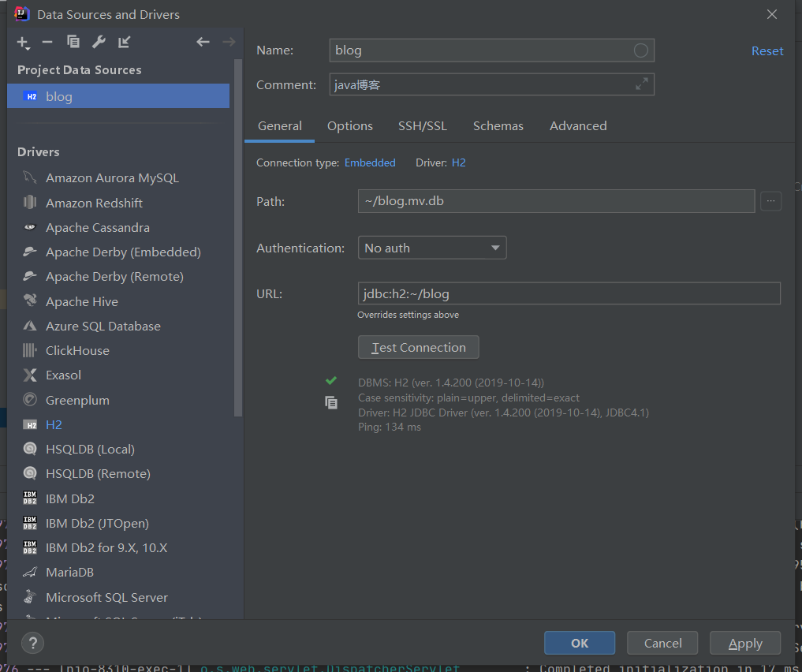Click the import arrow toolbar icon
Viewport: 802px width, 672px height.
click(x=125, y=42)
